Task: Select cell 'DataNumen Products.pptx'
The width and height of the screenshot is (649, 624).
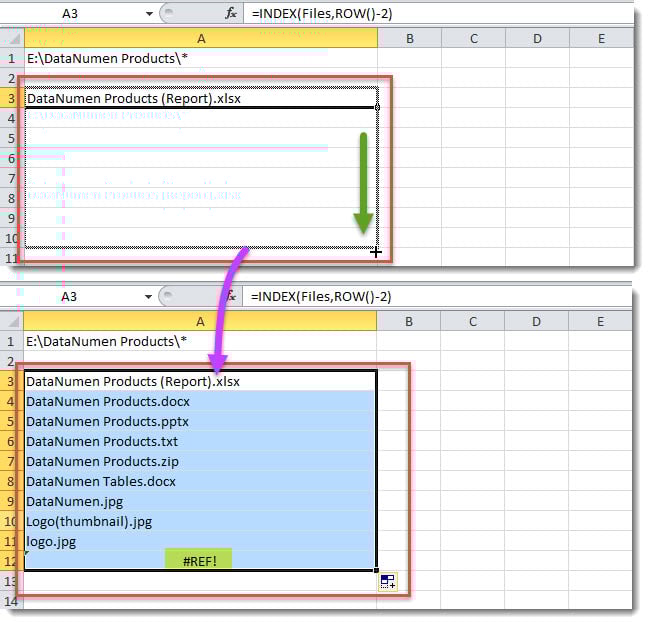Action: tap(200, 422)
